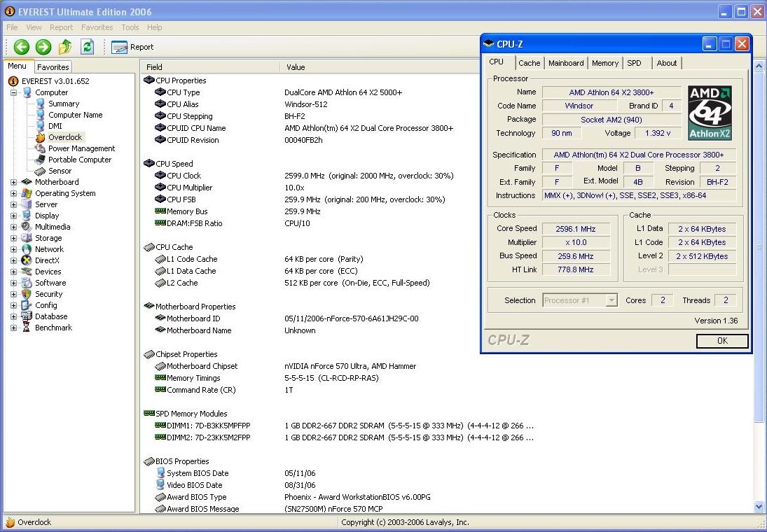Screen dimensions: 767x532
Task: Click the Software icon in tree
Action: 27,283
